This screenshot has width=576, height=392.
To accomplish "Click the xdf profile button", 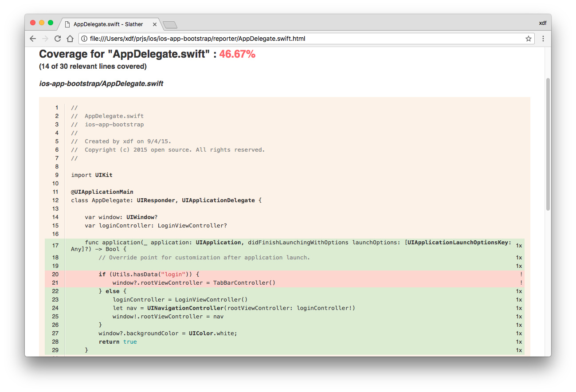I will coord(542,23).
